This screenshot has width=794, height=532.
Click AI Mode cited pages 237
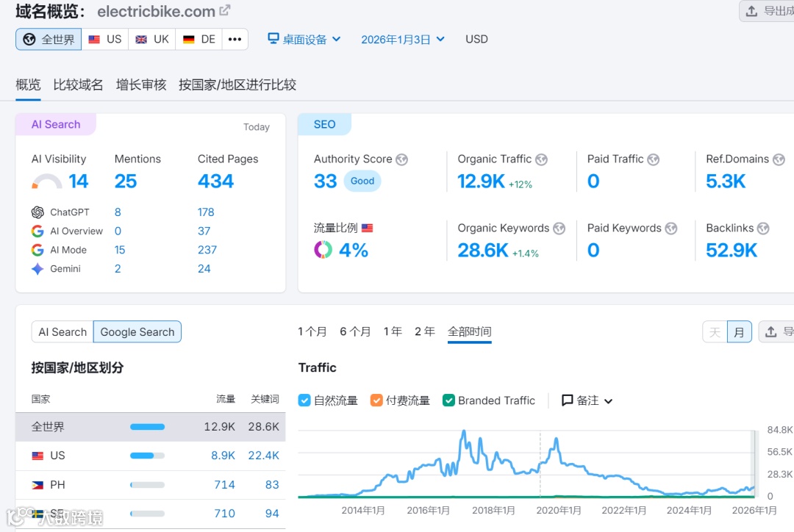[x=207, y=250]
